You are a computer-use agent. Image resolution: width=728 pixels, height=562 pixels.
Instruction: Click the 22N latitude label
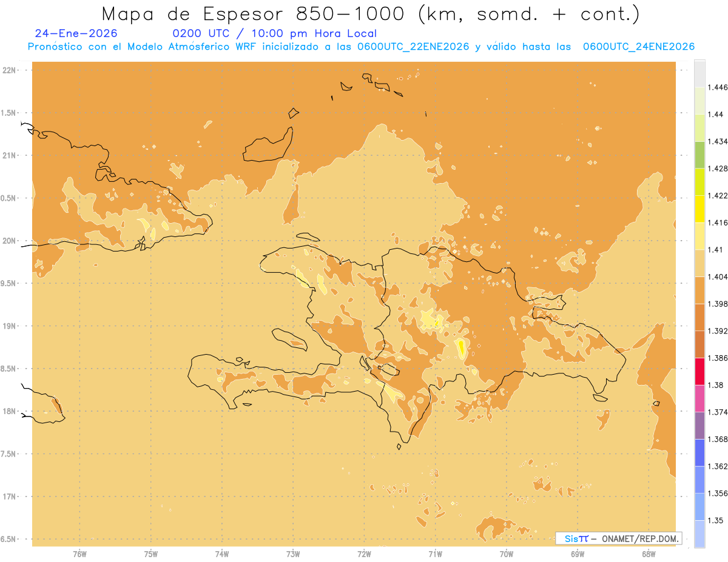10,70
